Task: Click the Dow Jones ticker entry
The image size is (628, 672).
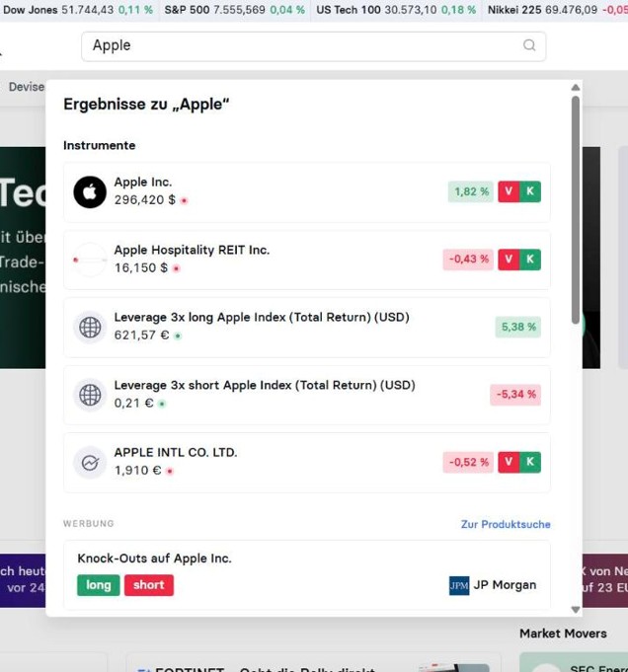Action: pos(78,10)
